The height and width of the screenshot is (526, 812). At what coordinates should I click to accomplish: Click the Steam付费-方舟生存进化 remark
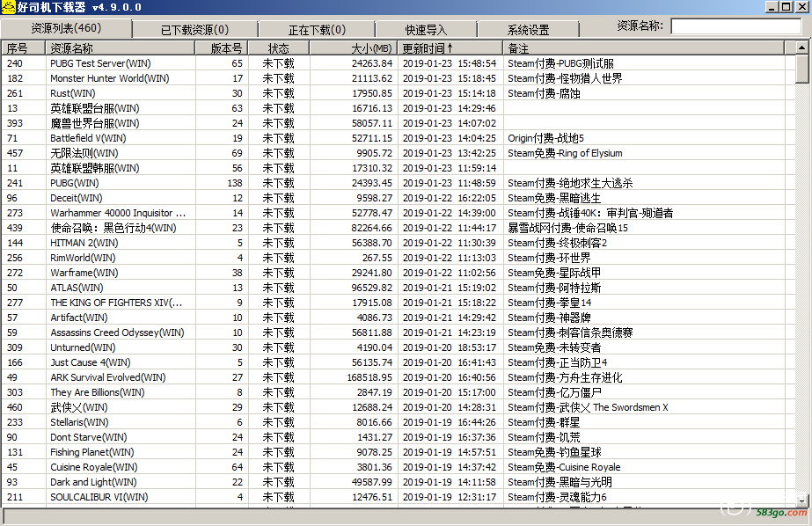pos(565,377)
